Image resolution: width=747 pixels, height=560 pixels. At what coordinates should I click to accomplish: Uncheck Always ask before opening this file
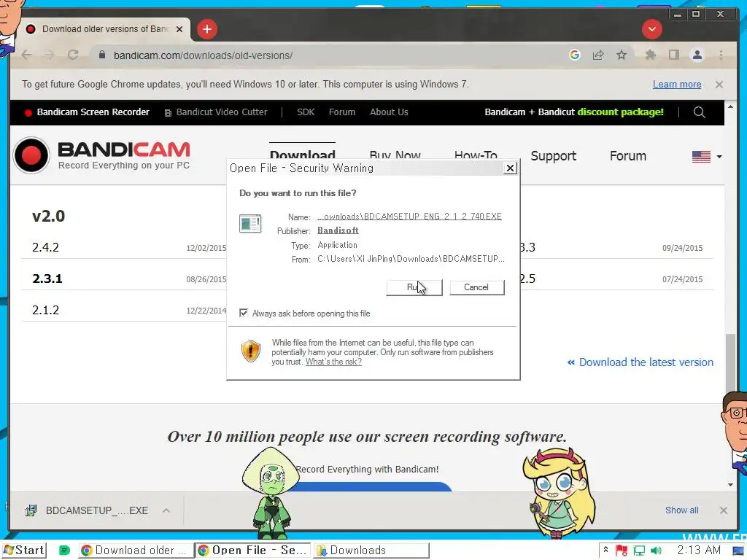pos(244,314)
